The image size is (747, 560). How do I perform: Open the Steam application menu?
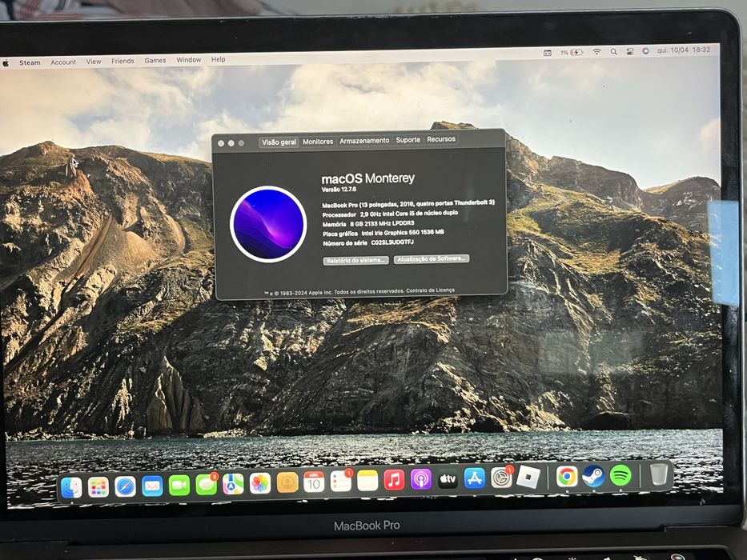(x=30, y=62)
